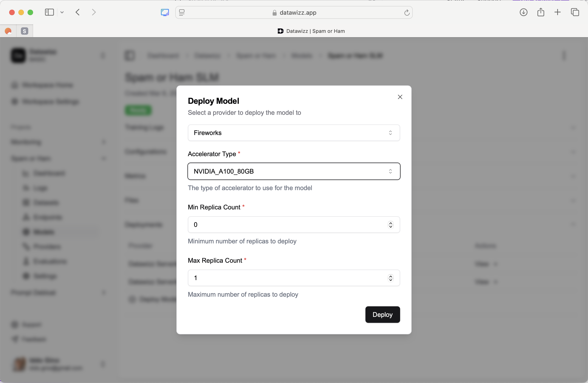Open Dashboard from the Spam or Ham sidebar
588x383 pixels.
[49, 173]
